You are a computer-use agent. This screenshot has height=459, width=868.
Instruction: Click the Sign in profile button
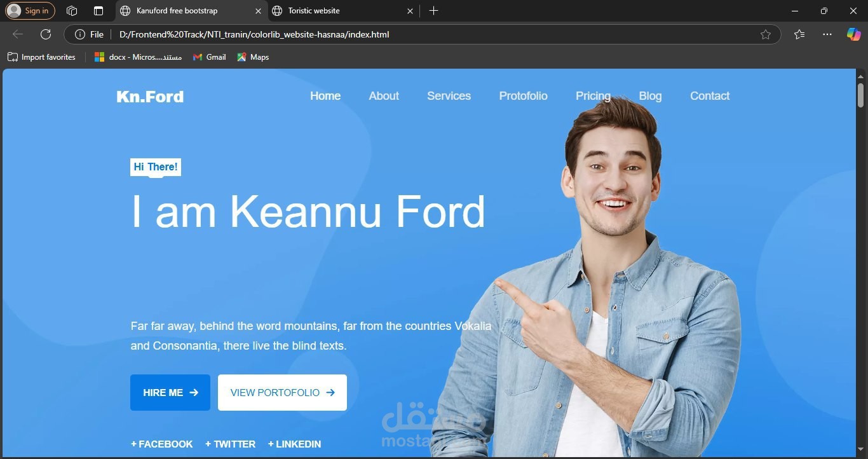click(30, 11)
